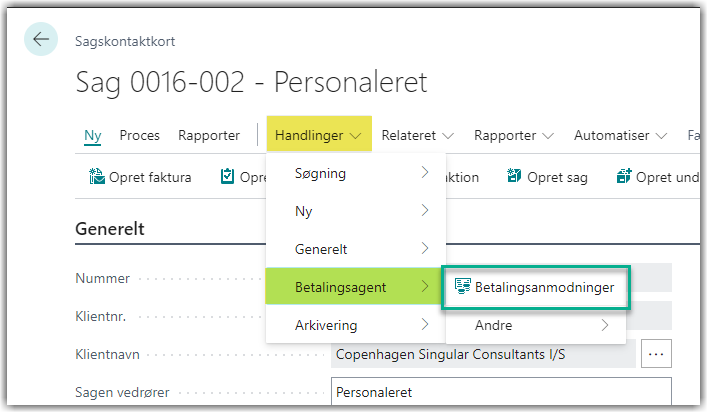The width and height of the screenshot is (708, 413).
Task: Switch to the Proces tab
Action: pos(140,135)
